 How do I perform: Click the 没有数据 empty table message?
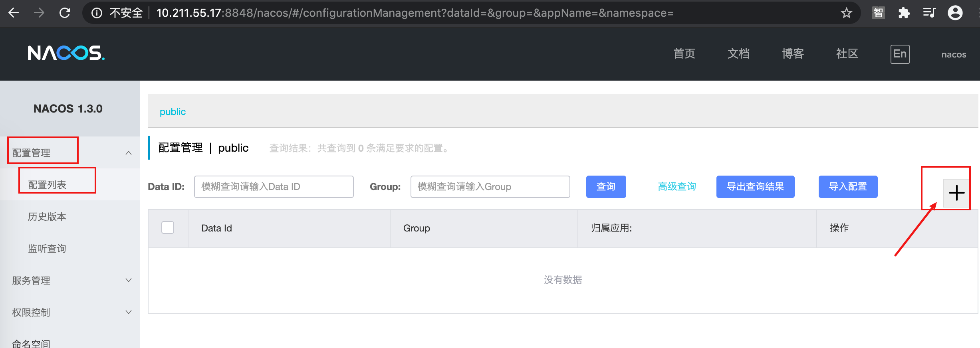(563, 280)
